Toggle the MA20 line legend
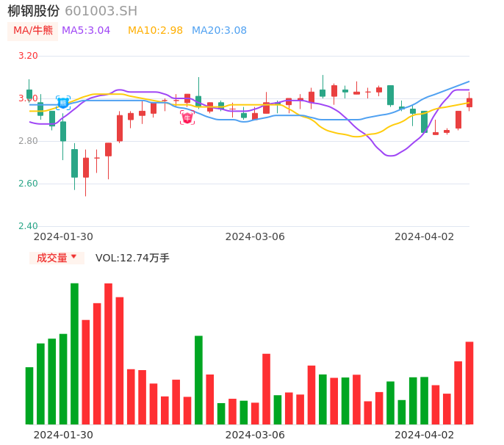This screenshot has width=504, height=445. [x=219, y=31]
